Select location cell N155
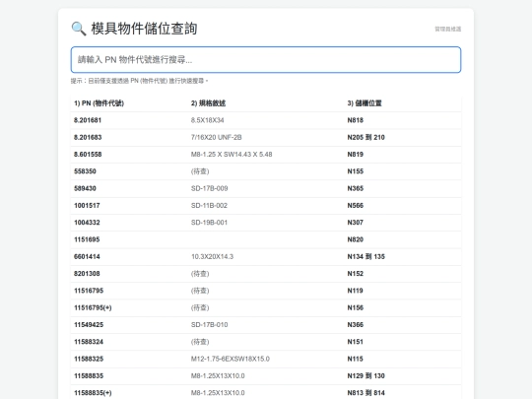532x399 pixels. (356, 171)
